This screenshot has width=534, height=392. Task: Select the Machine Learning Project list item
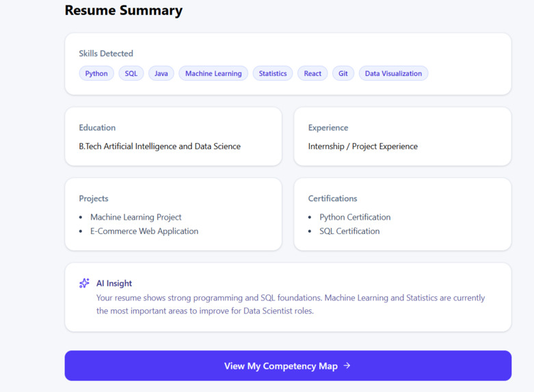[x=136, y=217]
